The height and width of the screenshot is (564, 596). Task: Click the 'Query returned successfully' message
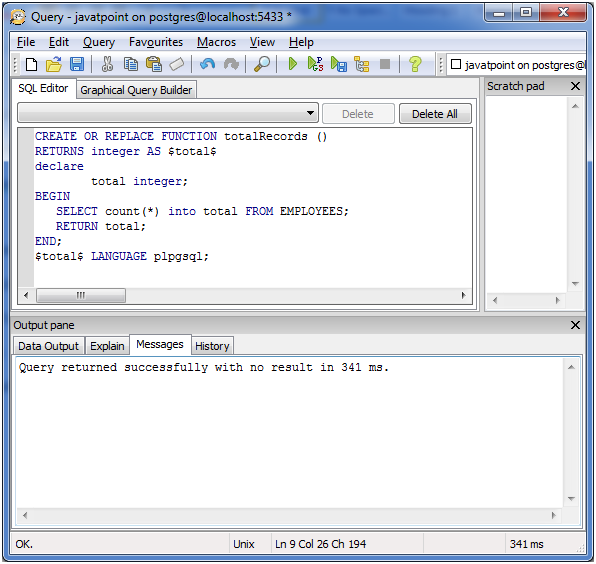[204, 368]
